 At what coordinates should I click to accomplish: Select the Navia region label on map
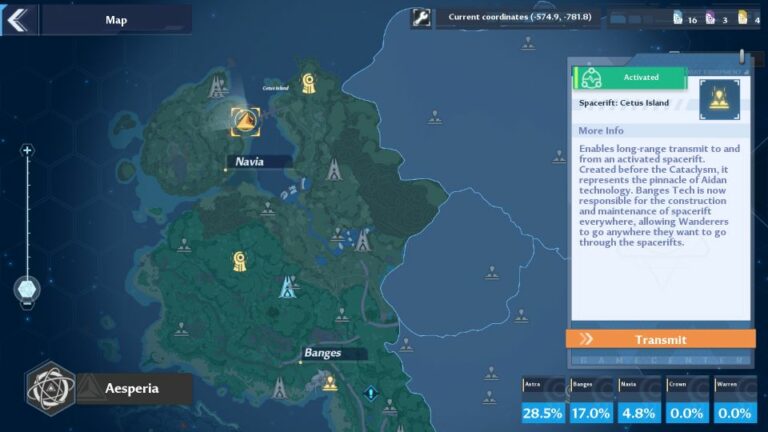point(248,161)
